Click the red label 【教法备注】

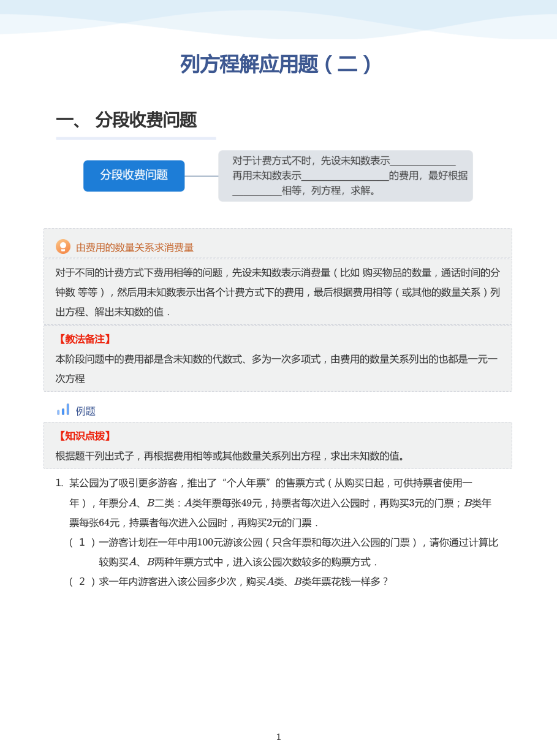coord(85,340)
